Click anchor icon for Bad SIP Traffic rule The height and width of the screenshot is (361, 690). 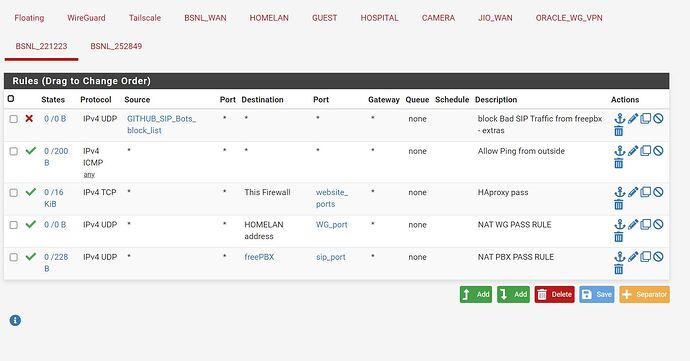[620, 118]
